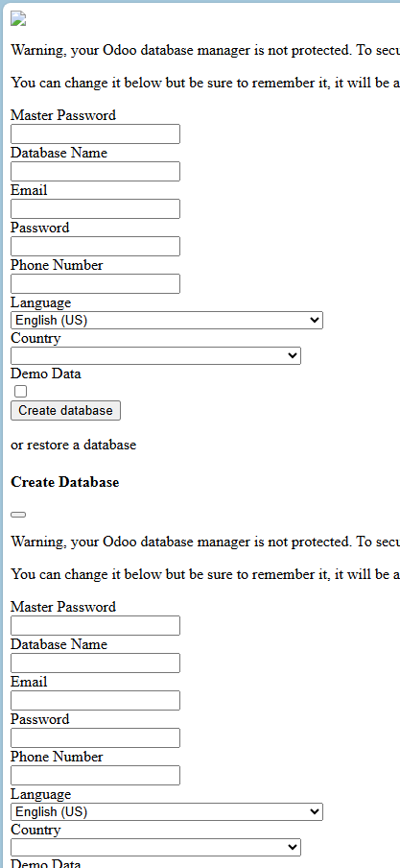This screenshot has height=868, width=400.
Task: Focus the Database Name field in the second form
Action: coord(95,663)
